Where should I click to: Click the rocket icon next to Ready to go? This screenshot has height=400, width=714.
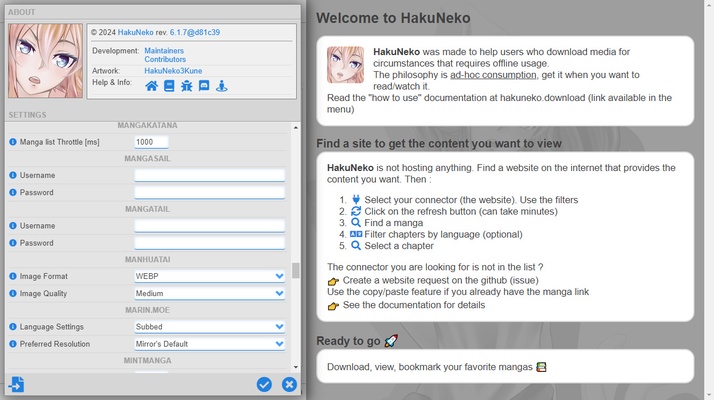click(391, 340)
